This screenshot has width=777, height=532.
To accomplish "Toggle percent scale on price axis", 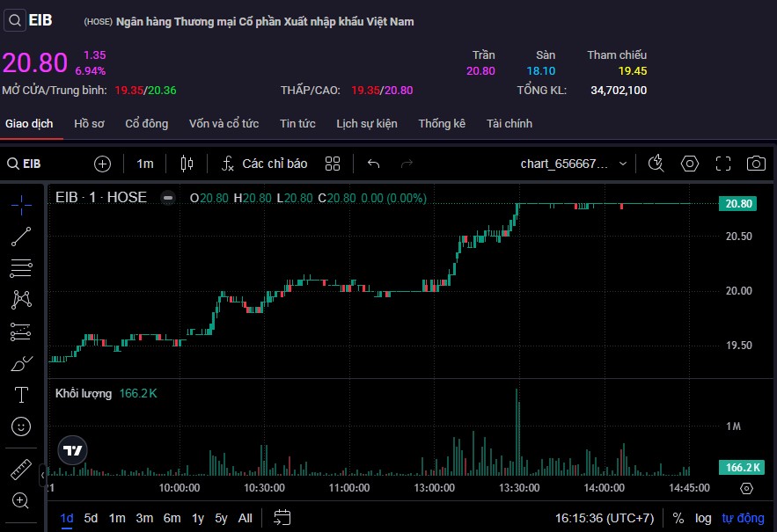I will tap(678, 518).
